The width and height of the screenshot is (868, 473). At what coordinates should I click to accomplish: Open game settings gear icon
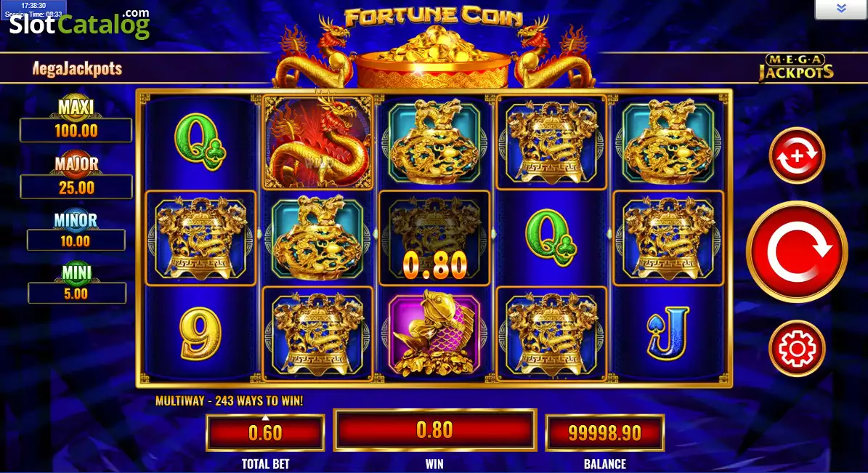(x=797, y=348)
